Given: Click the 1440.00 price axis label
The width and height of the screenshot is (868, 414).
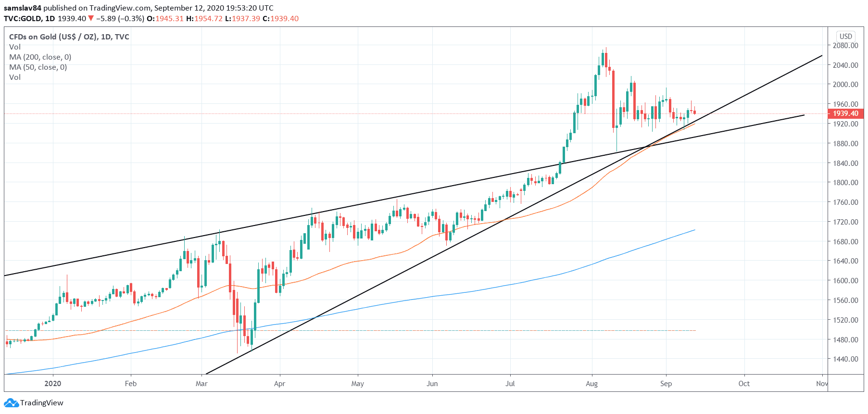Looking at the screenshot, I should pyautogui.click(x=845, y=359).
